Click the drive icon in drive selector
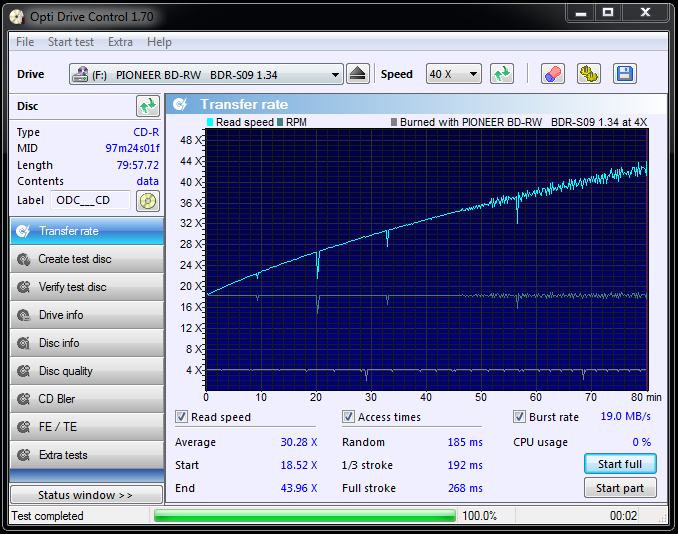This screenshot has width=678, height=534. [80, 74]
